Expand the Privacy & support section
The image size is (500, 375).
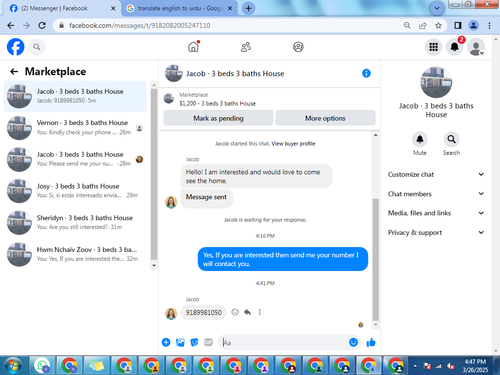pos(436,232)
